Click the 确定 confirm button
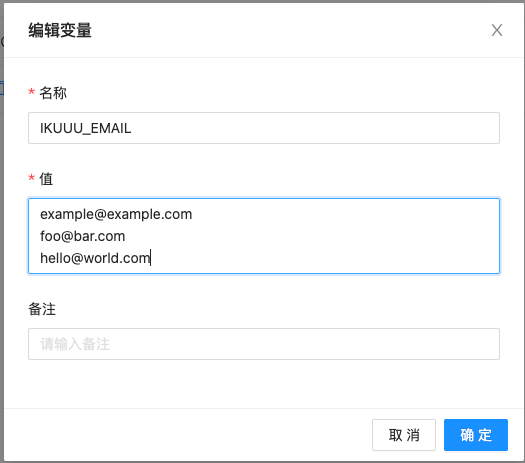The height and width of the screenshot is (463, 525). tap(476, 435)
